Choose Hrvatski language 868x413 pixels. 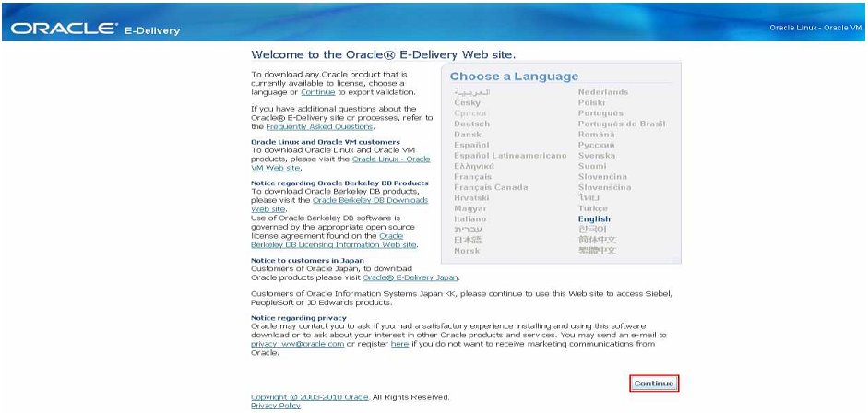coord(471,197)
